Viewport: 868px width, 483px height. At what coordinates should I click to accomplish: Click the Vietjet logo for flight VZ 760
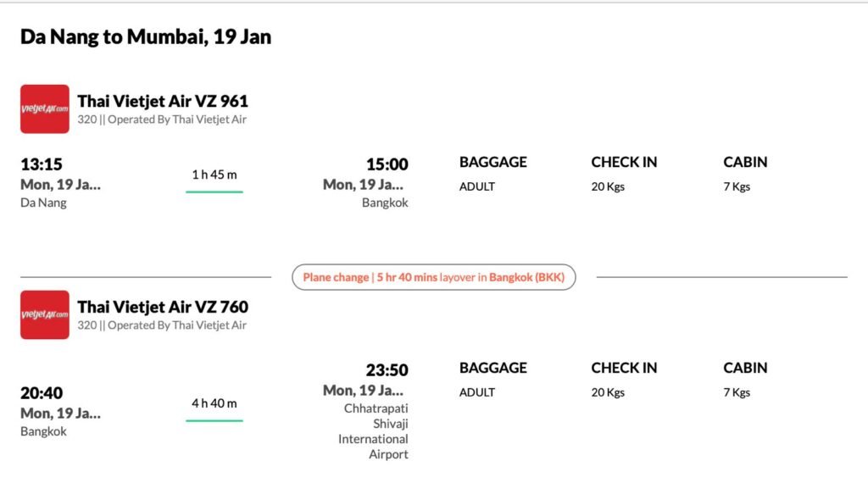click(45, 314)
